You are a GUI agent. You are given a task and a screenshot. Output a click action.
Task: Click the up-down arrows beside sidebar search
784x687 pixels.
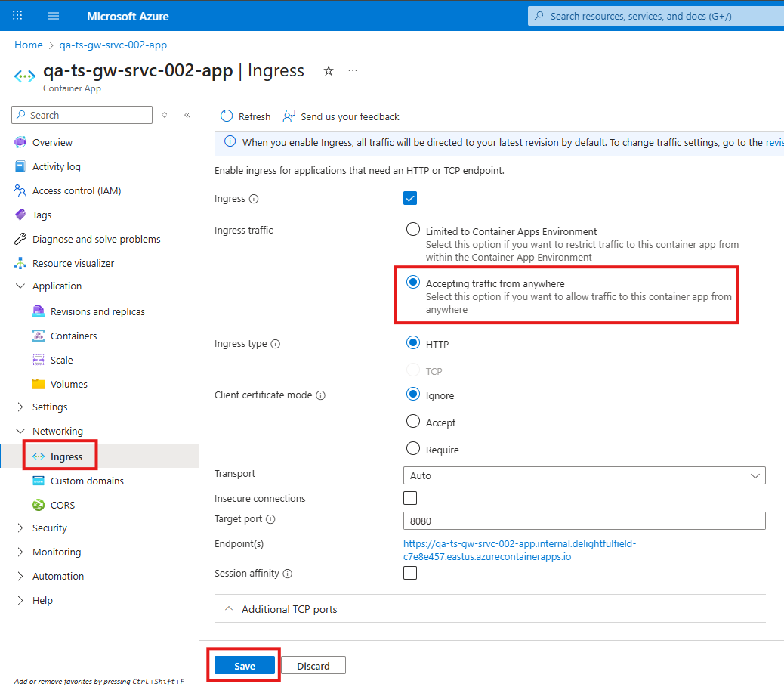tap(165, 115)
